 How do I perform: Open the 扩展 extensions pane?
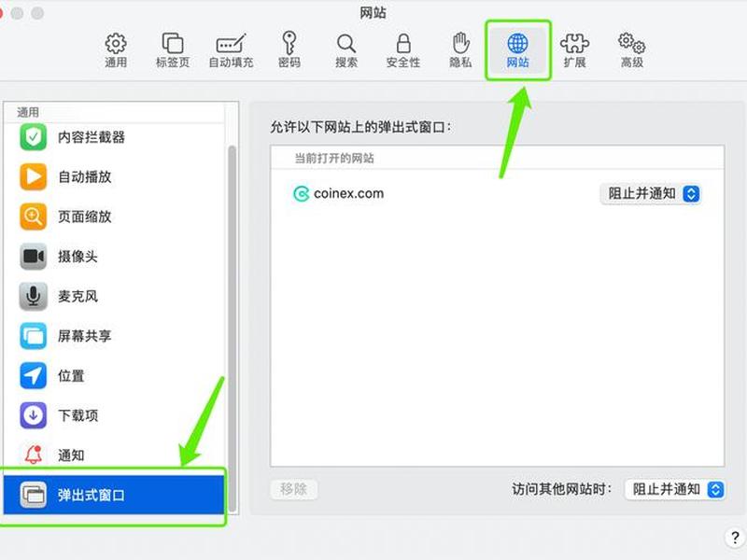pyautogui.click(x=574, y=50)
